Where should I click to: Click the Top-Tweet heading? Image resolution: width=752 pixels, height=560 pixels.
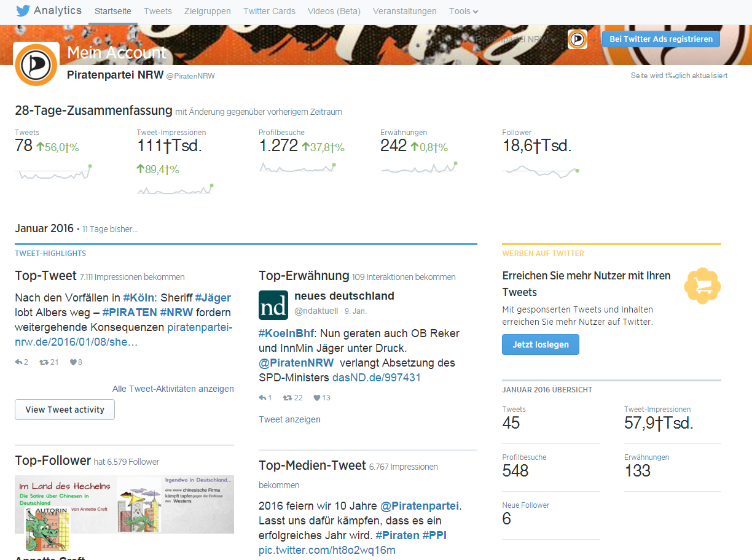coord(45,276)
